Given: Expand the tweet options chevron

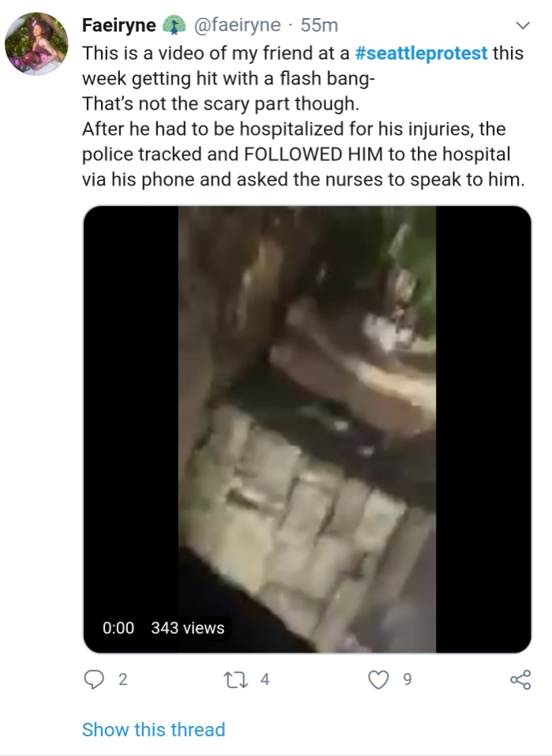Looking at the screenshot, I should coord(523,25).
